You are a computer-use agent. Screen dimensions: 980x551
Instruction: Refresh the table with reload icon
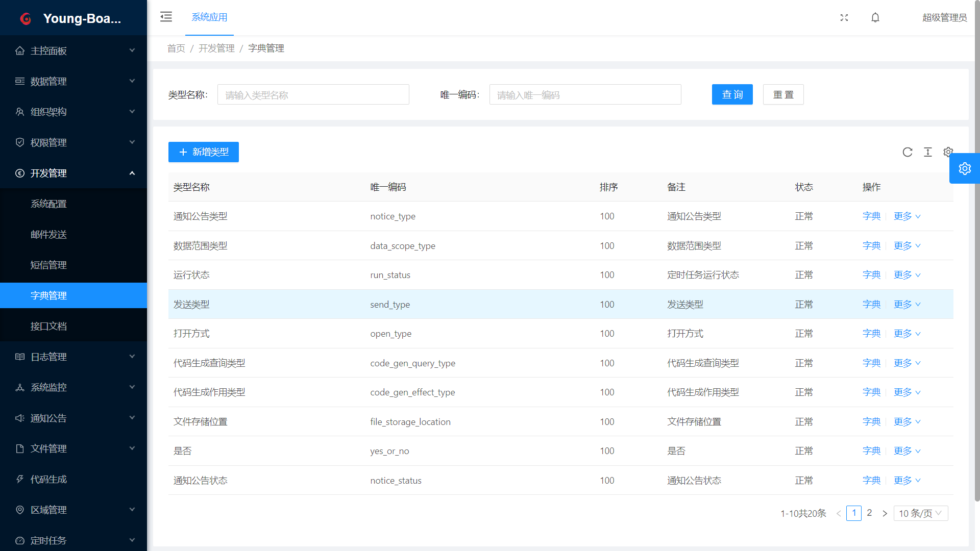[908, 152]
